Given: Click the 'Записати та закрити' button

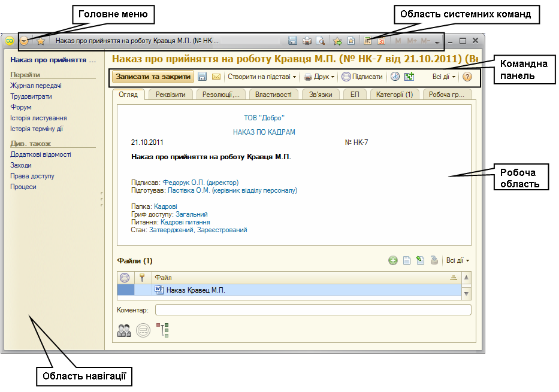Looking at the screenshot, I should click(x=153, y=77).
